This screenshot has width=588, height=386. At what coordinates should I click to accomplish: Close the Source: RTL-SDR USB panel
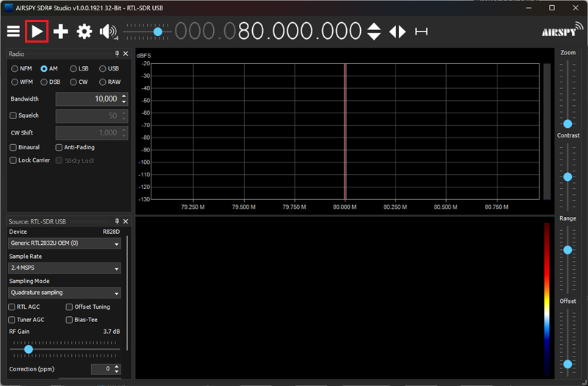tap(126, 221)
